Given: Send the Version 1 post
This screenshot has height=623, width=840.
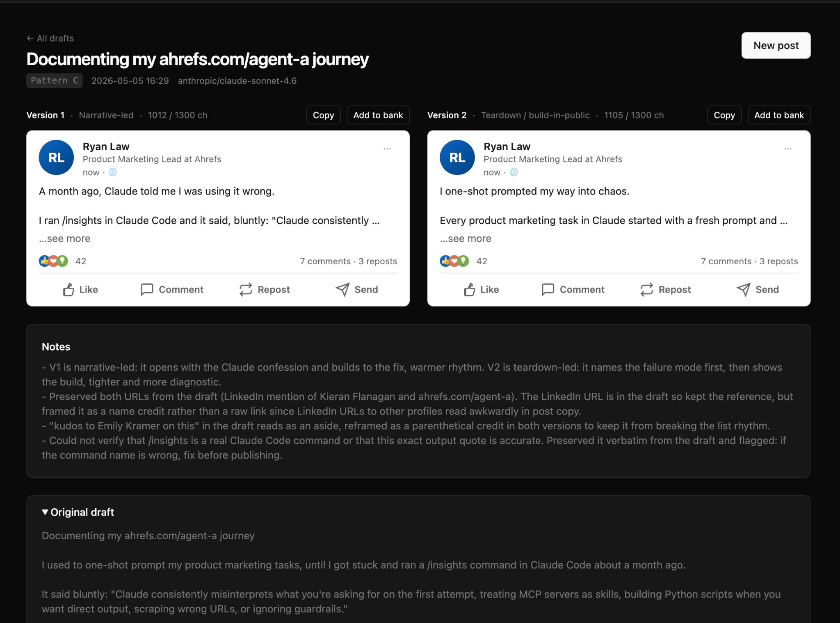Looking at the screenshot, I should (356, 289).
